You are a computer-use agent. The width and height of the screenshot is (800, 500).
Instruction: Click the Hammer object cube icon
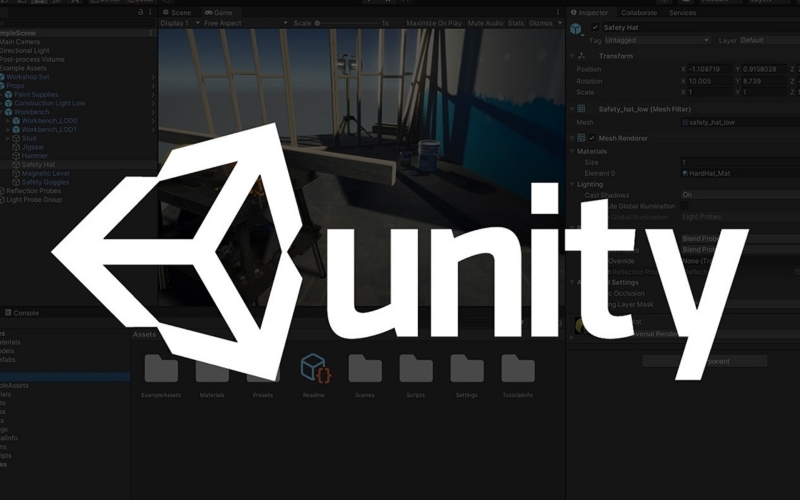coord(16,156)
